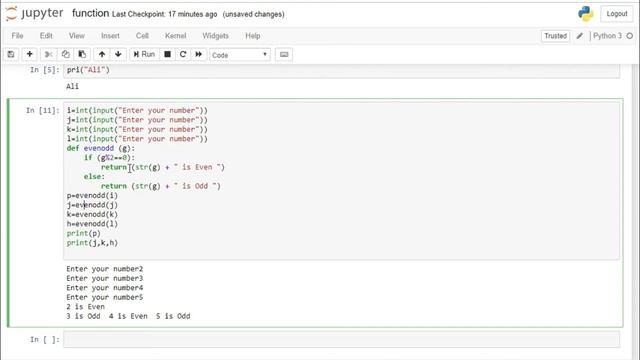Click the In [5]: cell prompt
640x360 pixels.
click(45, 70)
